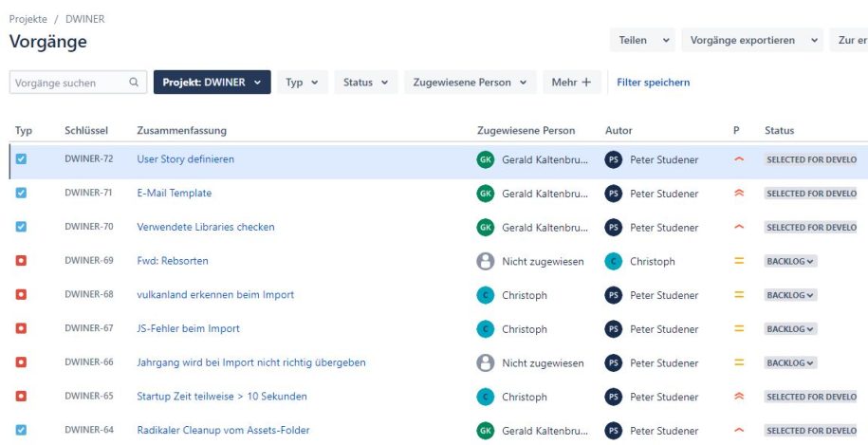This screenshot has height=445, width=868.
Task: Click the task checkbox icon for DWINER-70
Action: (x=21, y=227)
